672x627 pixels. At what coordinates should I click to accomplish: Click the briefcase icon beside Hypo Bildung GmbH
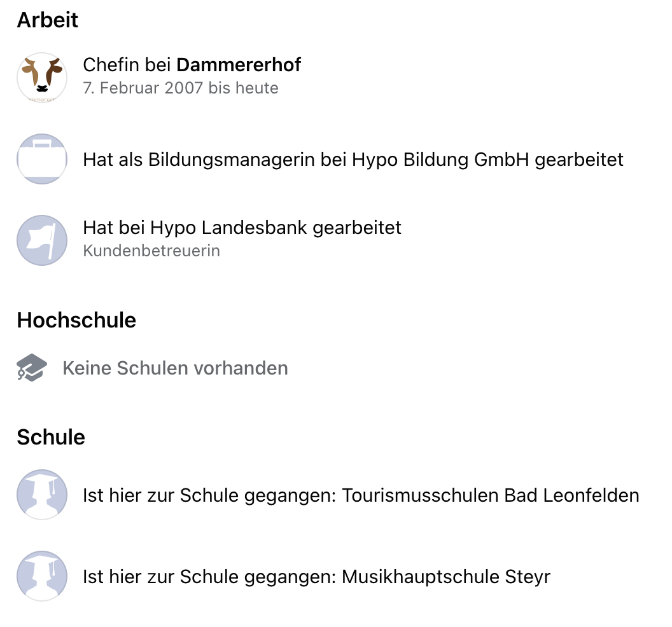coord(42,159)
